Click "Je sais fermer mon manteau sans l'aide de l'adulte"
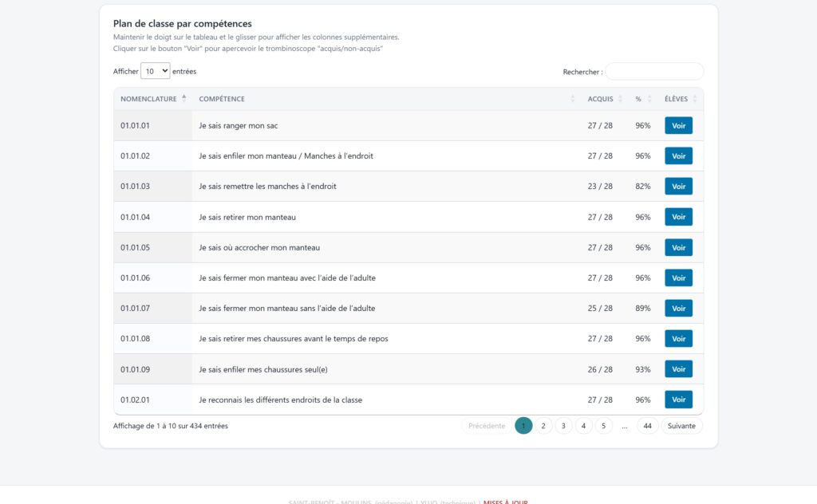The width and height of the screenshot is (817, 504). tap(287, 309)
